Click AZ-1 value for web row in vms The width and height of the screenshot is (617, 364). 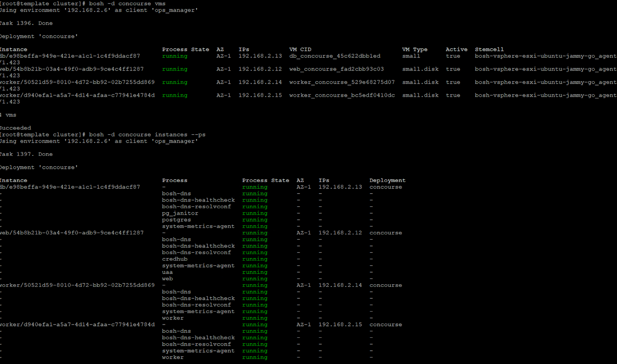click(x=224, y=69)
